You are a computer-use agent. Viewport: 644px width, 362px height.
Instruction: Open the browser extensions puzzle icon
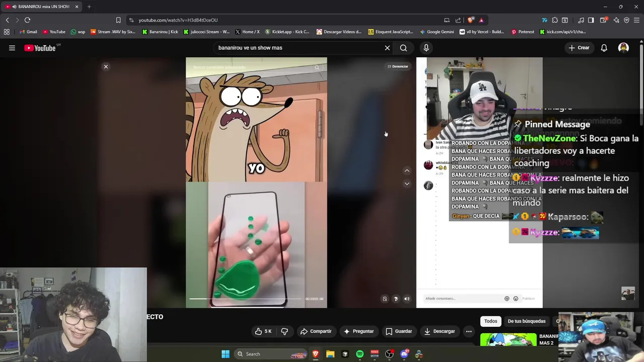(x=554, y=20)
